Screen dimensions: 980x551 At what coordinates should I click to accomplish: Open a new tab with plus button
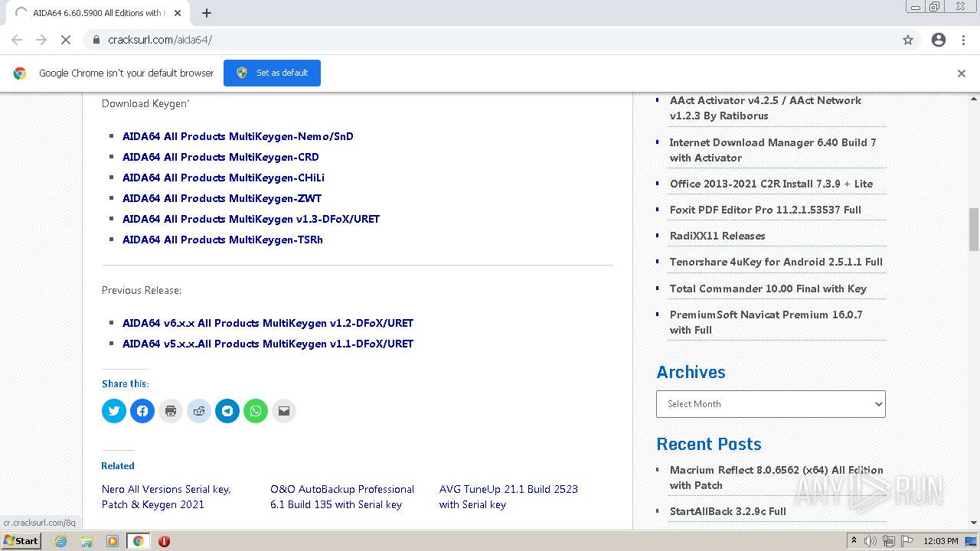tap(207, 13)
